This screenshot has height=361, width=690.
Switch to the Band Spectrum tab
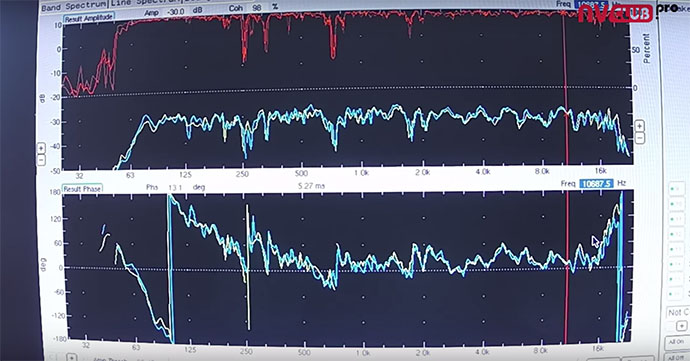click(x=73, y=6)
